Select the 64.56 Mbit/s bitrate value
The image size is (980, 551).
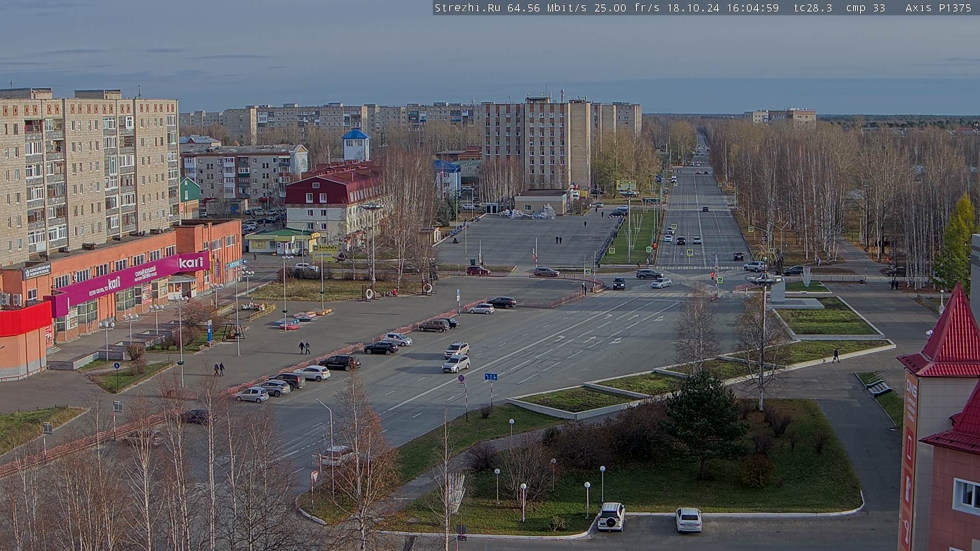pos(548,8)
